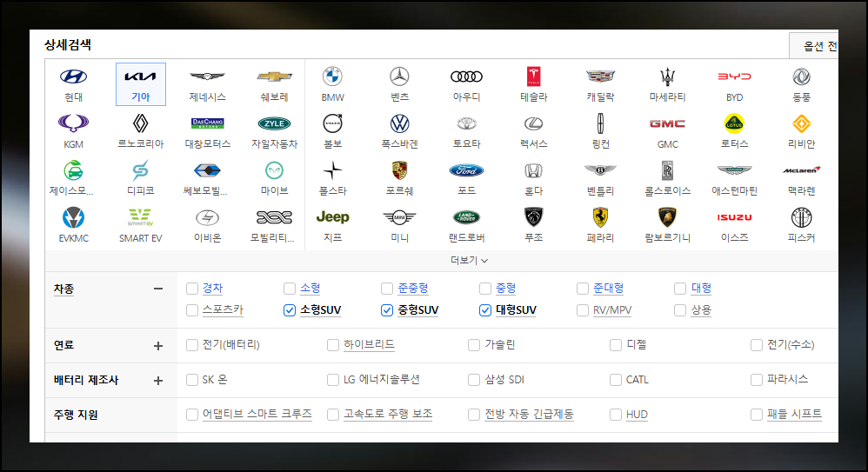
Task: Pick the McLaren (맥라렌) brand logo
Action: tap(802, 170)
